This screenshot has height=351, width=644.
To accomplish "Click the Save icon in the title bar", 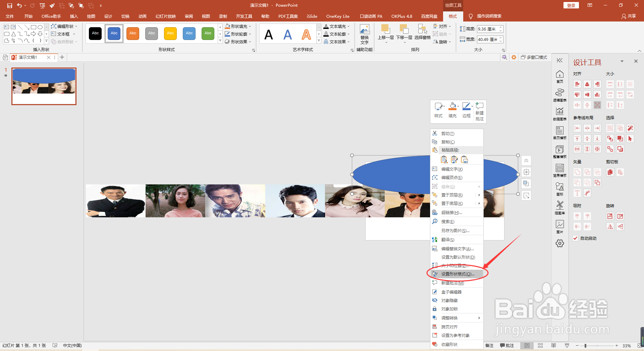I will tap(10, 5).
